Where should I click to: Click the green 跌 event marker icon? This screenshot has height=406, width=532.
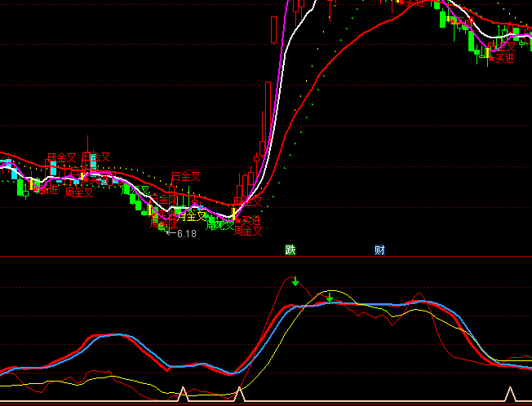coord(290,249)
